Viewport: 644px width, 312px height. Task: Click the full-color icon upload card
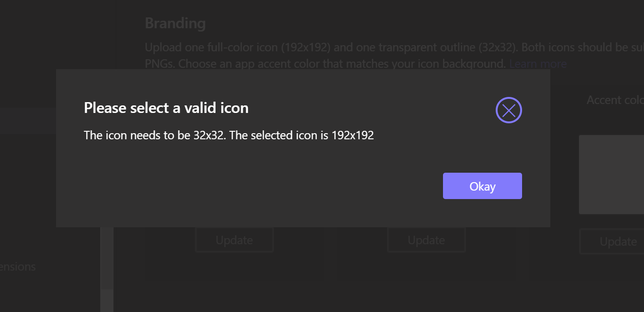tap(234, 264)
